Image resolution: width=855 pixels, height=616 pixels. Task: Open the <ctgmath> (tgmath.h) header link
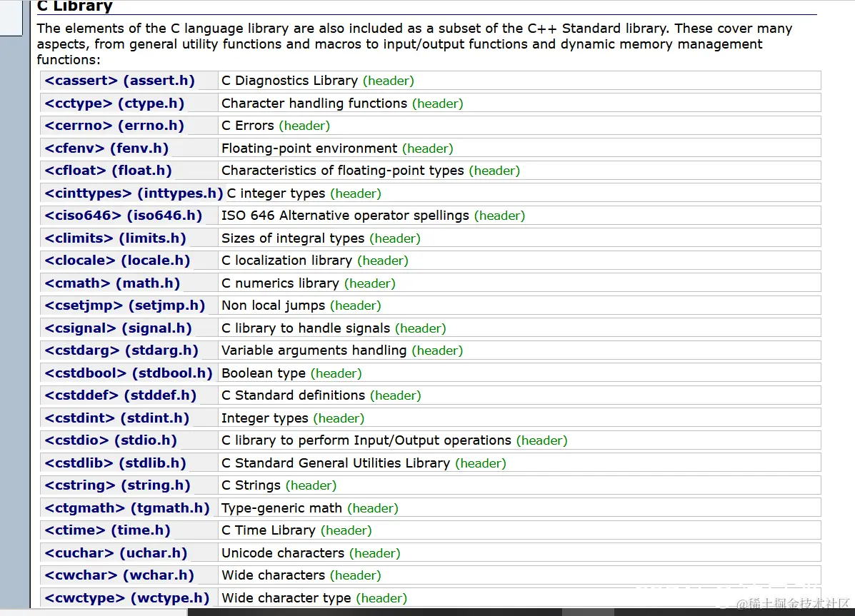(x=127, y=508)
